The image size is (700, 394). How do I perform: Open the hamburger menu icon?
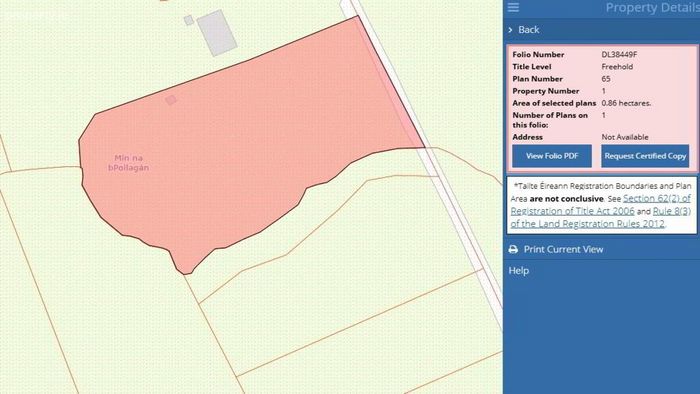point(513,7)
